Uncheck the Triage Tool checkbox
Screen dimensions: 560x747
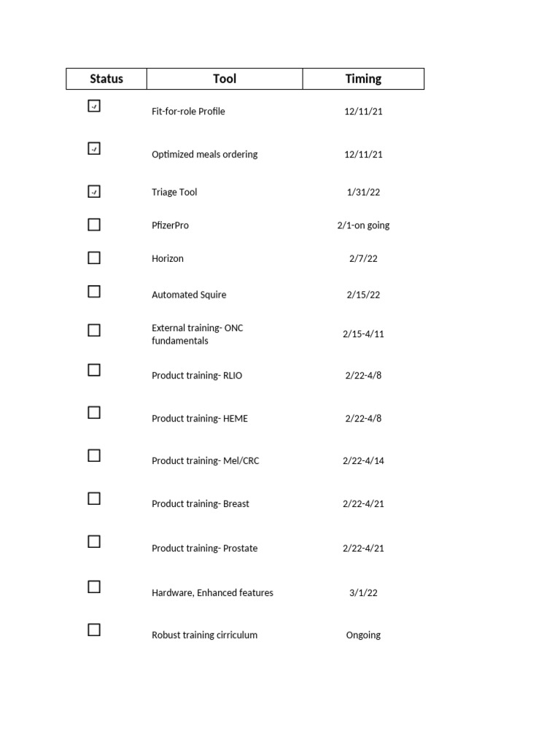click(94, 192)
